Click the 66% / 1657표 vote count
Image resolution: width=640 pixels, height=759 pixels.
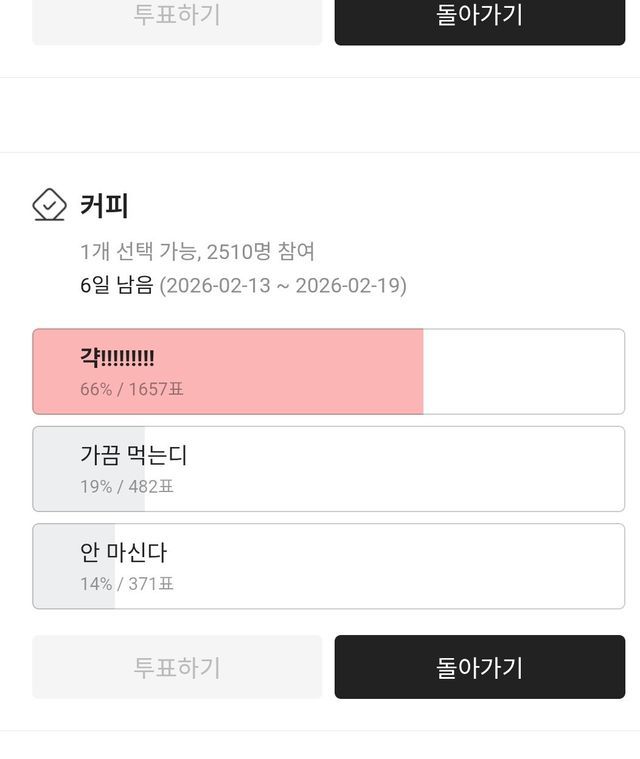point(132,389)
